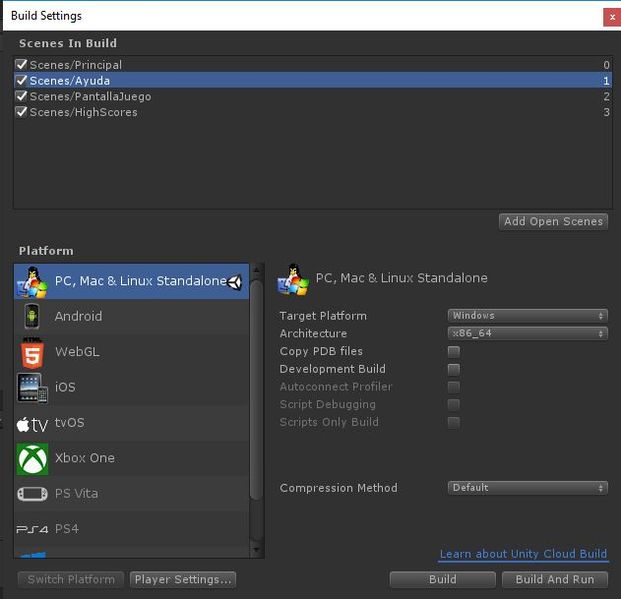This screenshot has width=621, height=599.
Task: Click the Scenes/Ayuda row text
Action: click(x=70, y=80)
